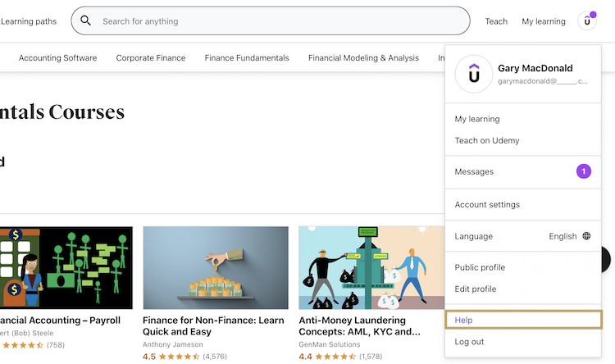Viewport: 615px width, 364px height.
Task: Open Account settings from the menu
Action: 487,204
